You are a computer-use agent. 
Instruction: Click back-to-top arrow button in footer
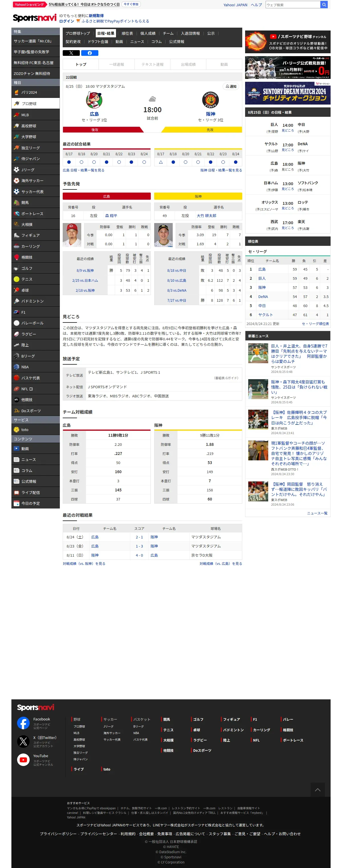(x=318, y=790)
